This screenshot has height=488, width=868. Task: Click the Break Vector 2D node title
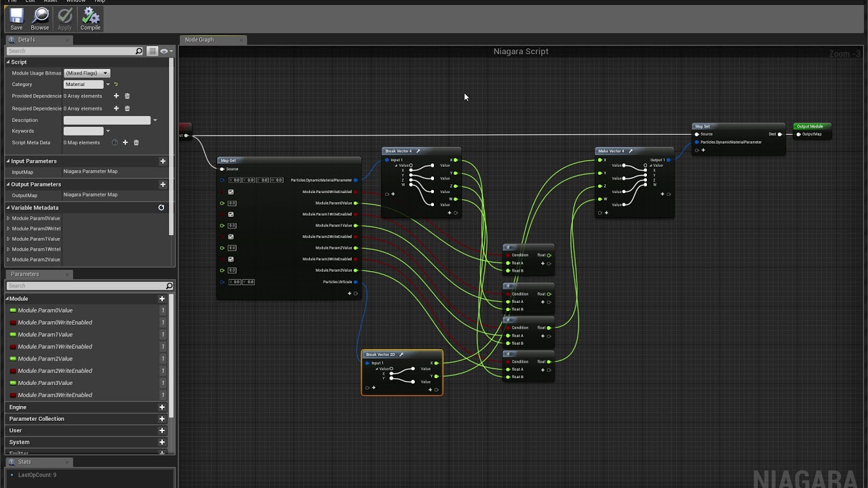pos(381,354)
